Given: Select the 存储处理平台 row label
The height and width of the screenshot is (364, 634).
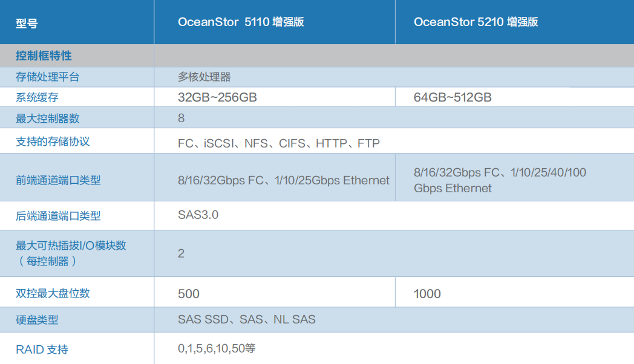Looking at the screenshot, I should (47, 77).
